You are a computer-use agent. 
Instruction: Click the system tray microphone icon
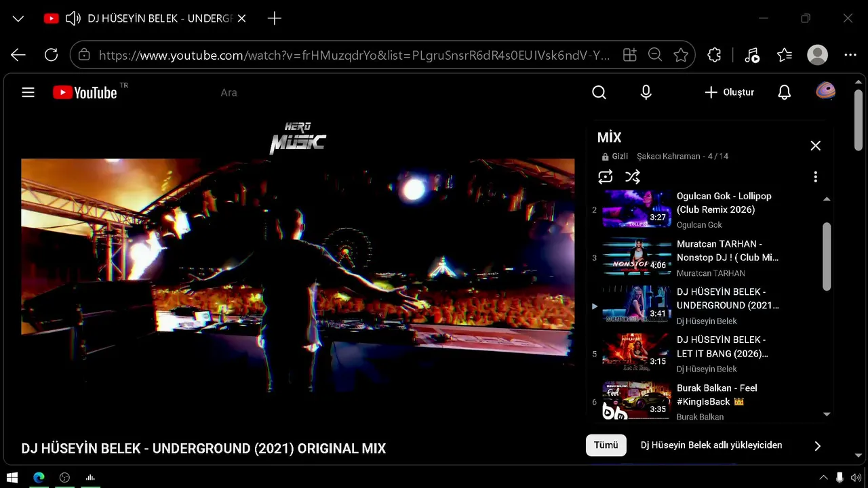pyautogui.click(x=840, y=478)
